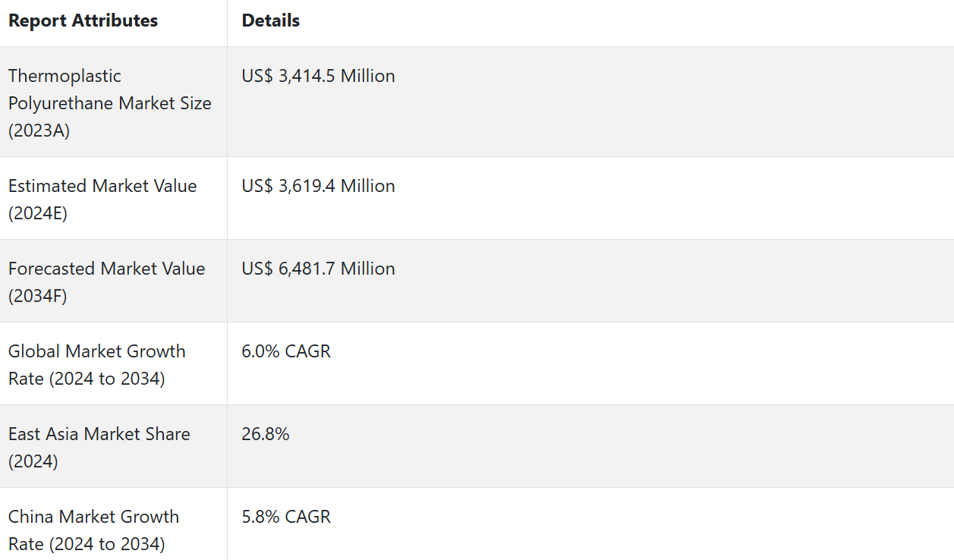Click the 5.8% CAGR value
Image resolution: width=954 pixels, height=560 pixels.
tap(286, 517)
